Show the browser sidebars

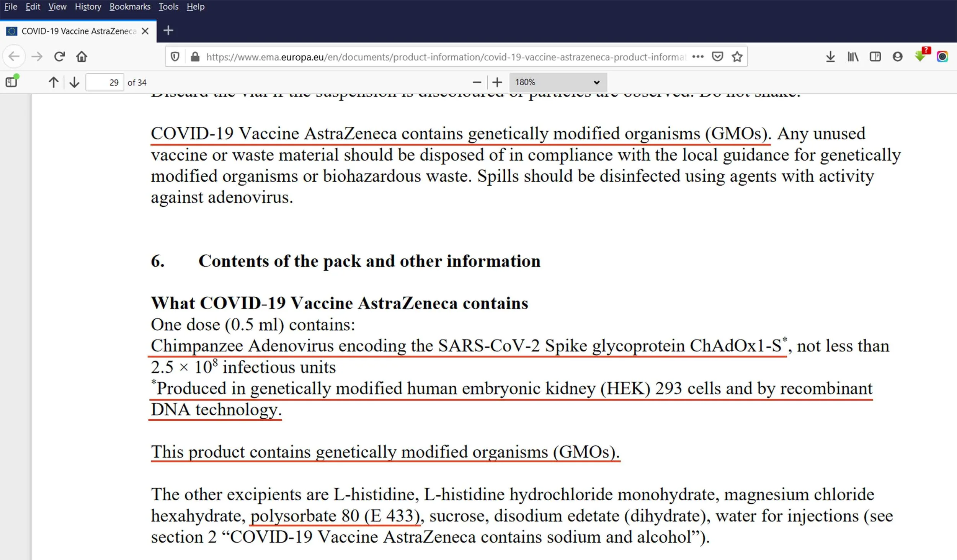point(875,57)
